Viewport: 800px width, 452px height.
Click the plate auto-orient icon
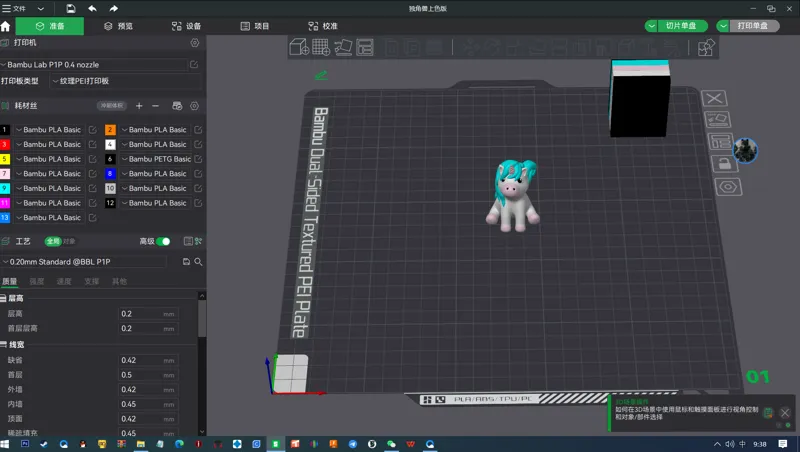717,120
